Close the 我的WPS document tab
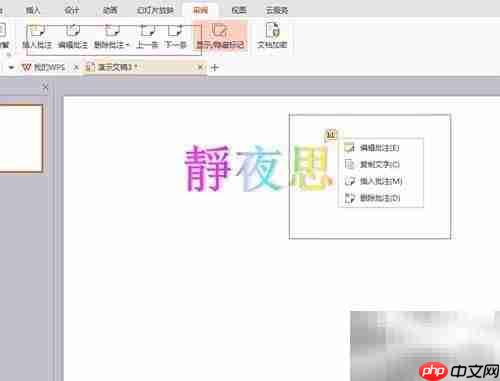500x381 pixels. (x=76, y=67)
